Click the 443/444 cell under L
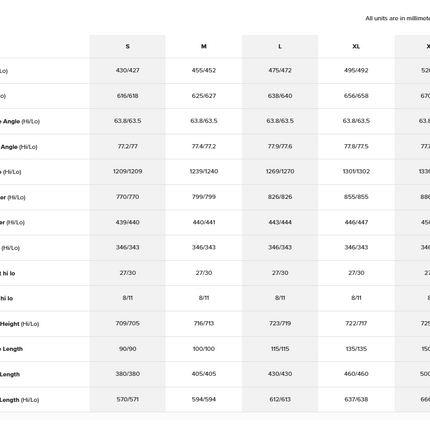 coord(280,222)
